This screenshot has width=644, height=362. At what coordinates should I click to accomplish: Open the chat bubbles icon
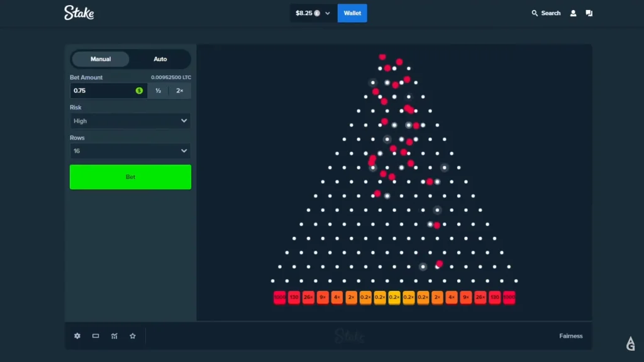[589, 13]
